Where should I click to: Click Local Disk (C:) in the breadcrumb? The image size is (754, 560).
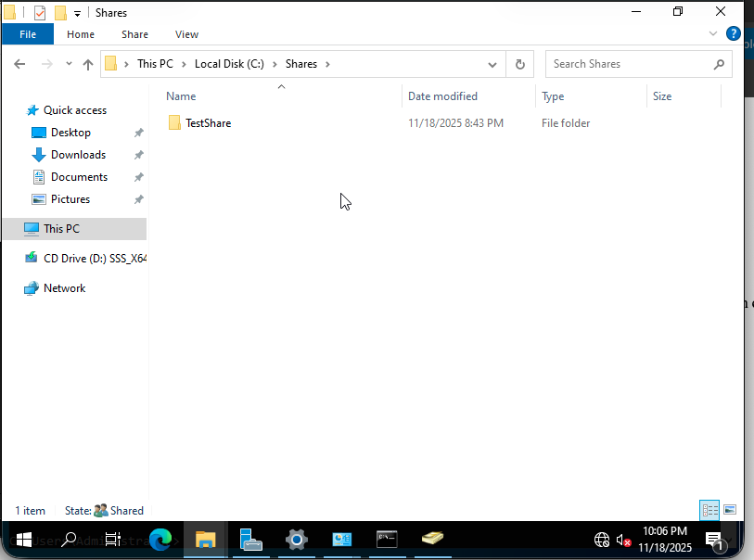[229, 63]
